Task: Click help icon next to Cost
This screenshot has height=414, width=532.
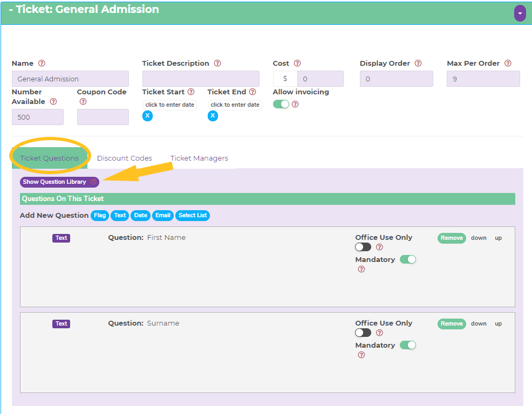Action: [297, 64]
